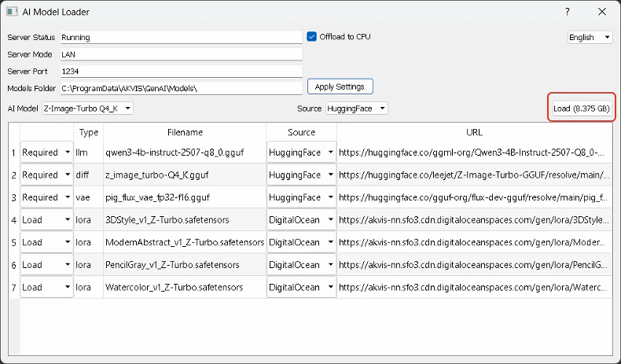Change the source for the PencilGray lora row
621x364 pixels.
pyautogui.click(x=301, y=265)
